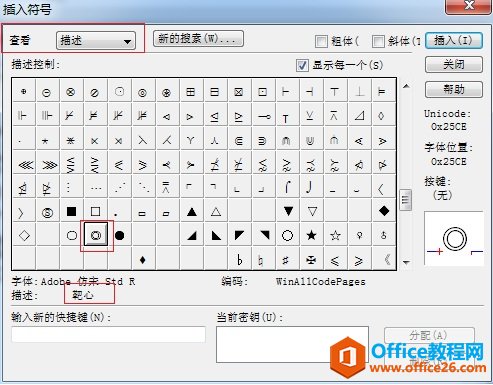Select the filled black square symbol
Viewport: 493px width, 385px height.
click(71, 211)
